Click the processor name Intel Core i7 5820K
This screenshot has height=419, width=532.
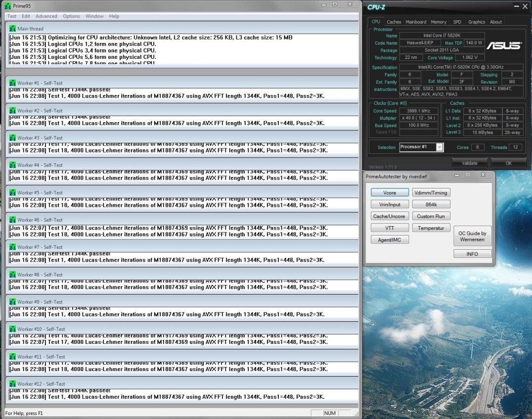442,35
